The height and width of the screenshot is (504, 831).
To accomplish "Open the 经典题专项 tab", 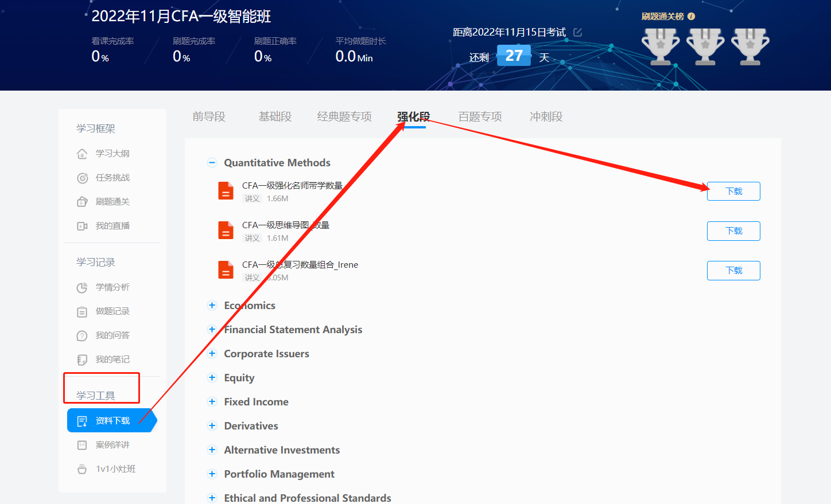I will 344,117.
